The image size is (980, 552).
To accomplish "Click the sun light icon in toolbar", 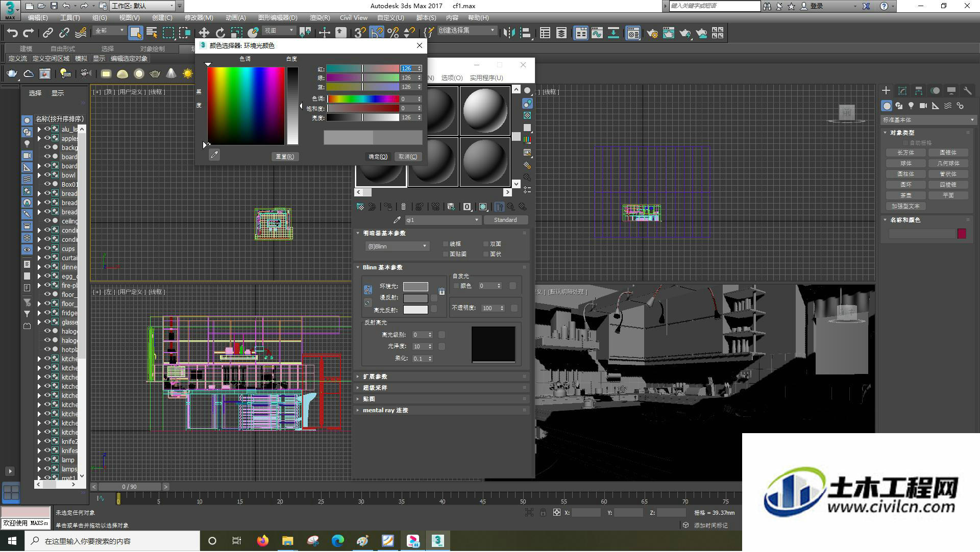I will [188, 74].
